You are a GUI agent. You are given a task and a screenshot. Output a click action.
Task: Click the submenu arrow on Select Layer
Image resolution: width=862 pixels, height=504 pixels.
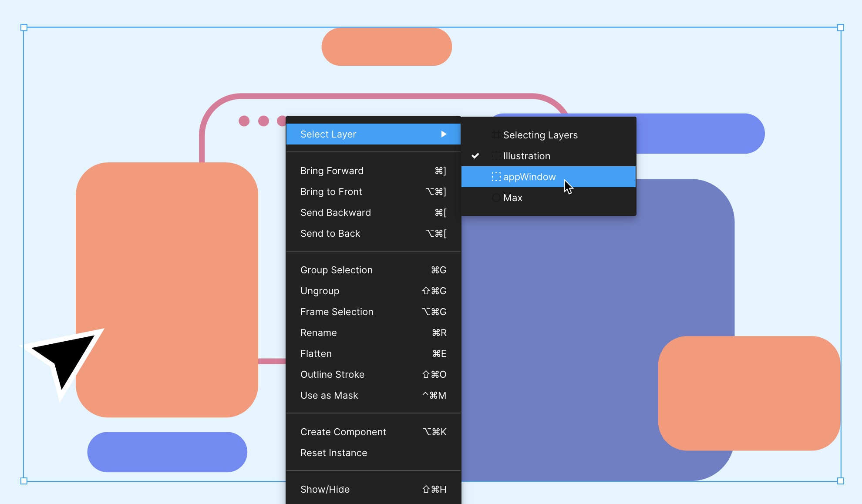(444, 134)
